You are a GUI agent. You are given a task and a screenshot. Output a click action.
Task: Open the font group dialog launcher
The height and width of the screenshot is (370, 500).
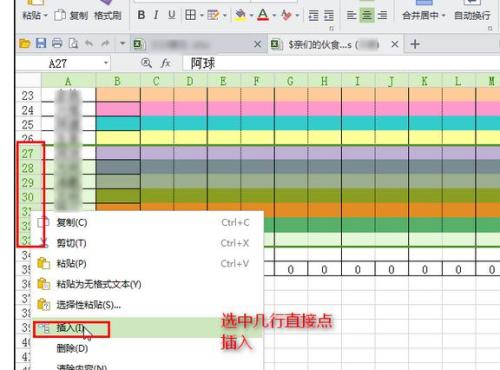click(x=332, y=29)
